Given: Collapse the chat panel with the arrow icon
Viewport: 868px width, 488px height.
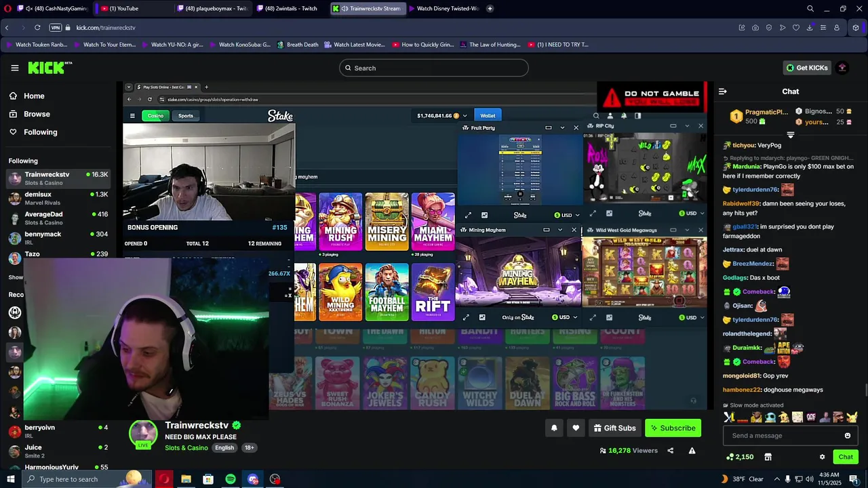Looking at the screenshot, I should click(x=723, y=91).
